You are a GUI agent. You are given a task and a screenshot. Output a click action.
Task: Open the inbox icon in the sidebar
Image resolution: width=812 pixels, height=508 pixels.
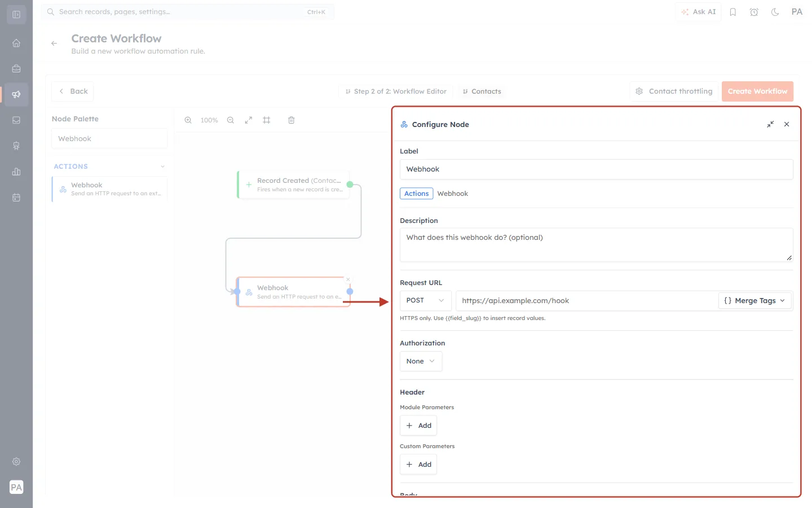click(x=16, y=120)
